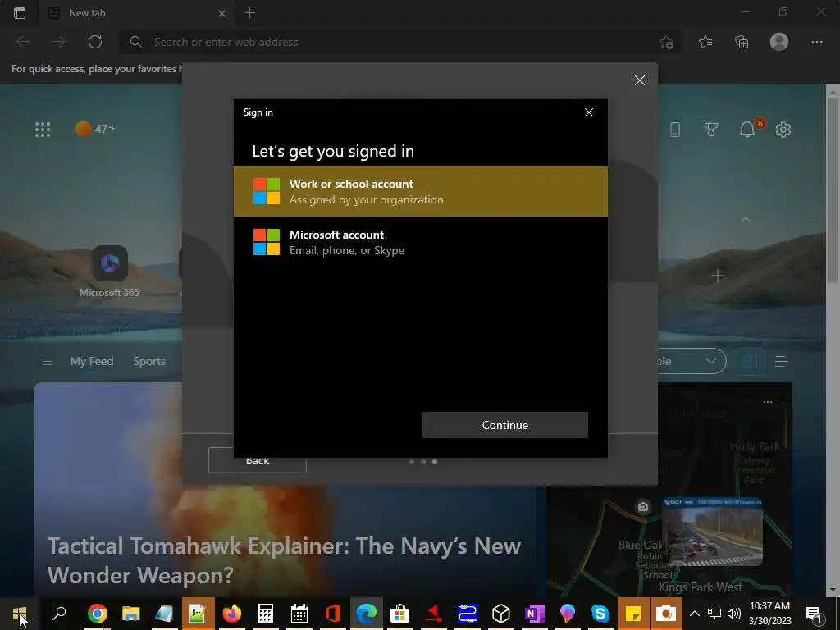
Task: Open page settings gear icon
Action: click(783, 129)
